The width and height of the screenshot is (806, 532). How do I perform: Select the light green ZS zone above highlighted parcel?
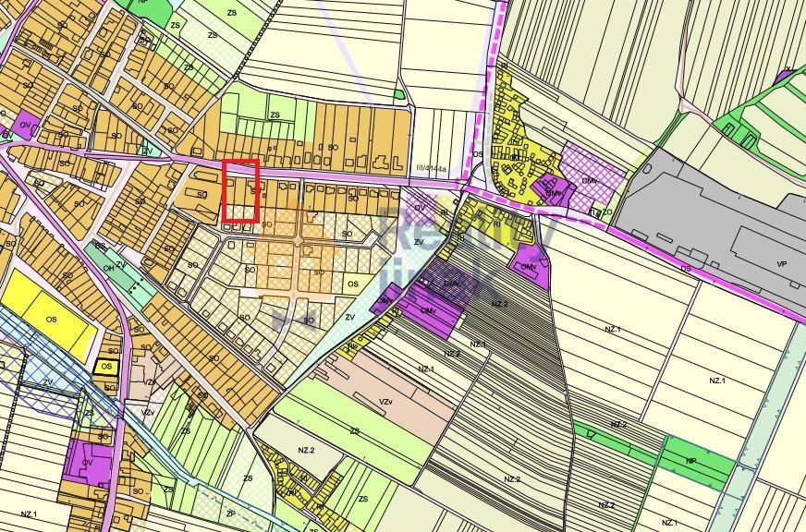click(275, 115)
